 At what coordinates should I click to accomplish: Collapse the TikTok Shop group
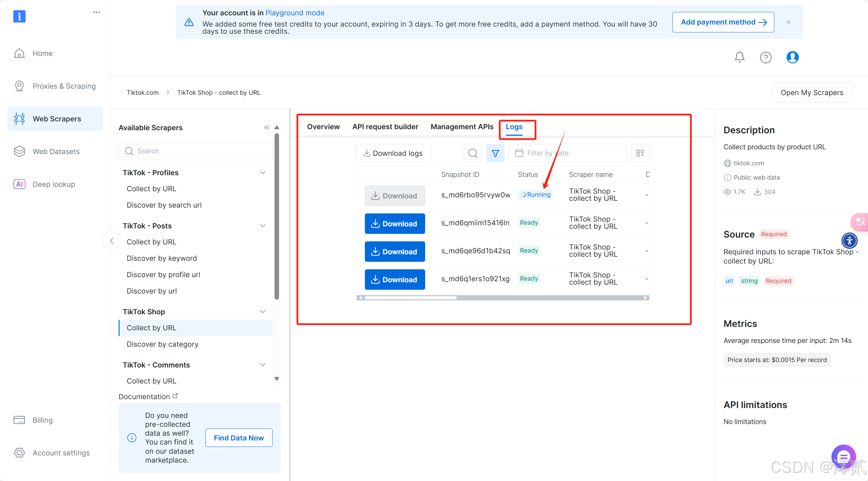pos(263,312)
